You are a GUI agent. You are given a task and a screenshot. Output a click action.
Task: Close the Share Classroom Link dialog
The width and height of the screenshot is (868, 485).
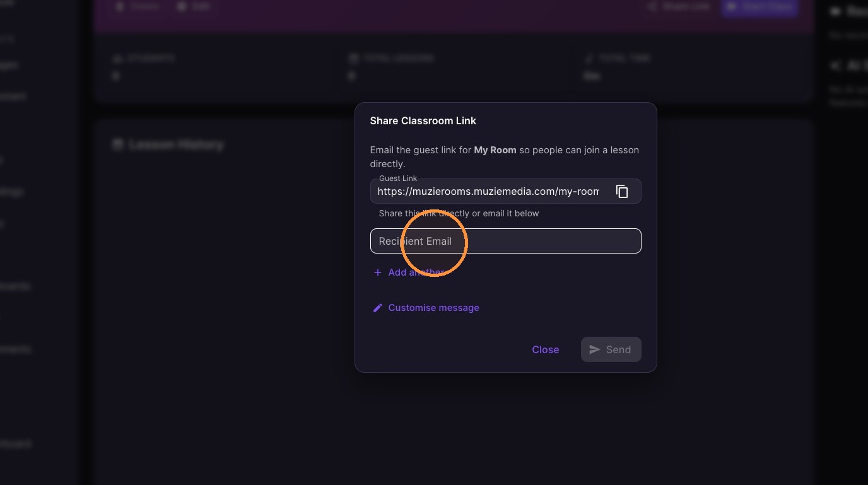[x=545, y=349]
